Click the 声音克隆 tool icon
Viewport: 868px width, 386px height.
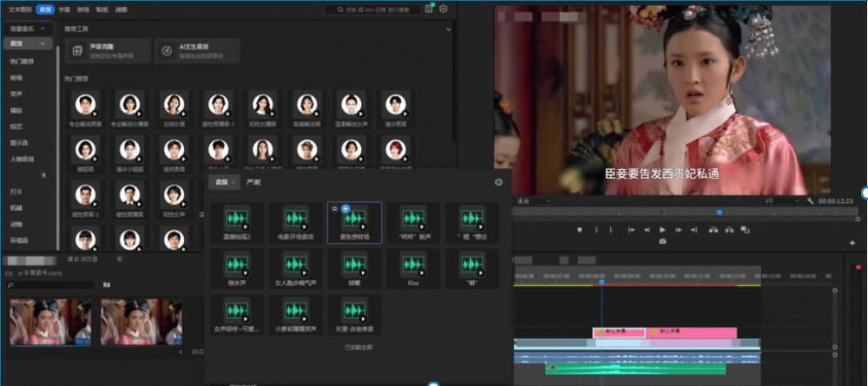[x=77, y=50]
